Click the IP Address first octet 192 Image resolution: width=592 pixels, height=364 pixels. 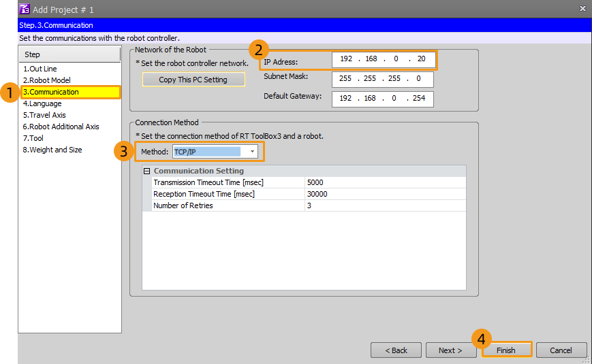pyautogui.click(x=346, y=59)
